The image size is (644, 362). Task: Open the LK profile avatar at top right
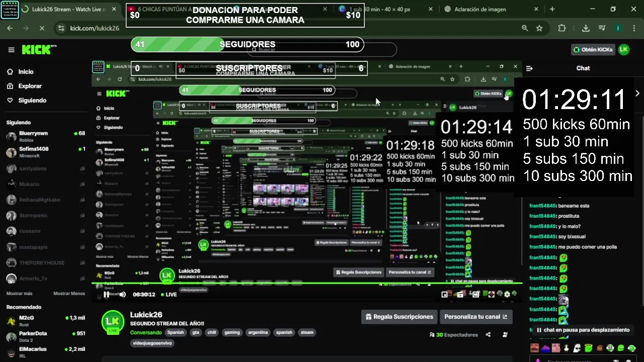(x=624, y=49)
